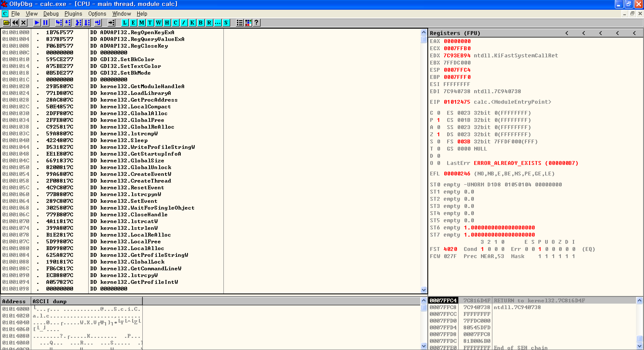Open the Appearance colors grid icon
The height and width of the screenshot is (350, 644).
(x=248, y=23)
